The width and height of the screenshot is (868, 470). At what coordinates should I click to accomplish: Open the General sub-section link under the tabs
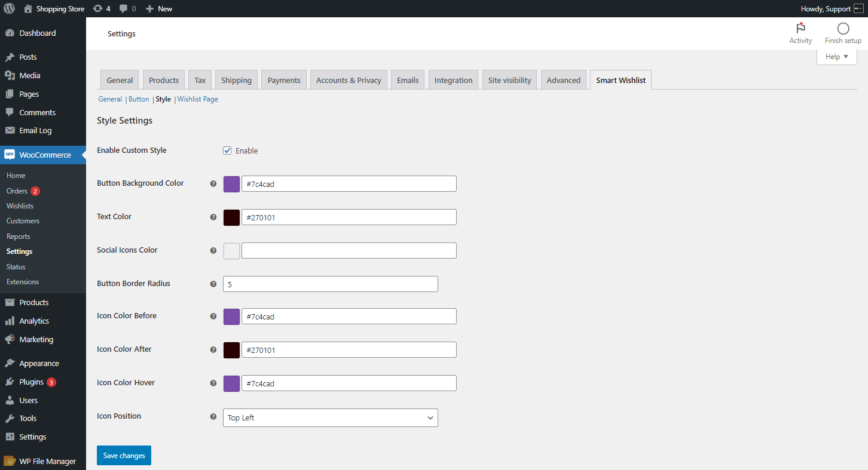(110, 99)
